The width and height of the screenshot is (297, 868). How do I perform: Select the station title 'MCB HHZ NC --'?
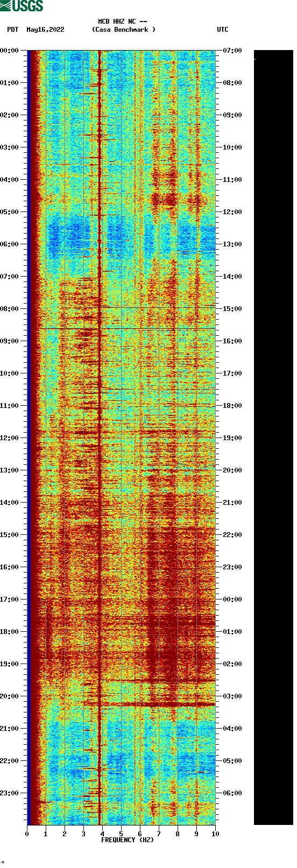(x=123, y=22)
